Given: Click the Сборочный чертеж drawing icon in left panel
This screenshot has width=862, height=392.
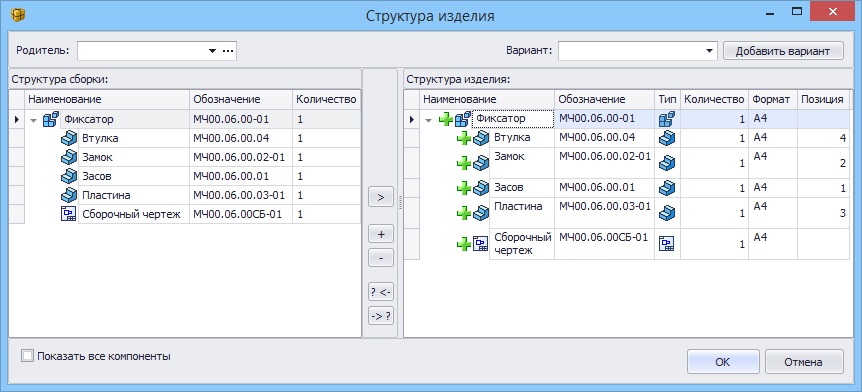Looking at the screenshot, I should (x=68, y=214).
